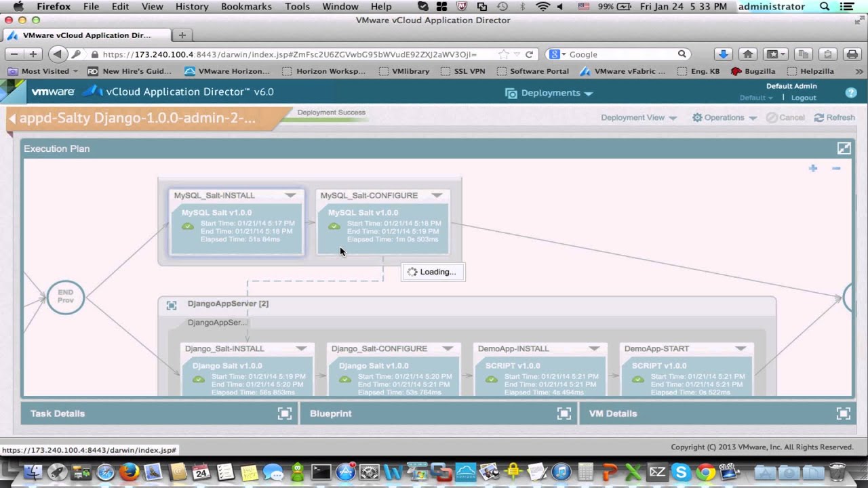The height and width of the screenshot is (488, 868).
Task: Open the Bookmarks menu
Action: (246, 6)
